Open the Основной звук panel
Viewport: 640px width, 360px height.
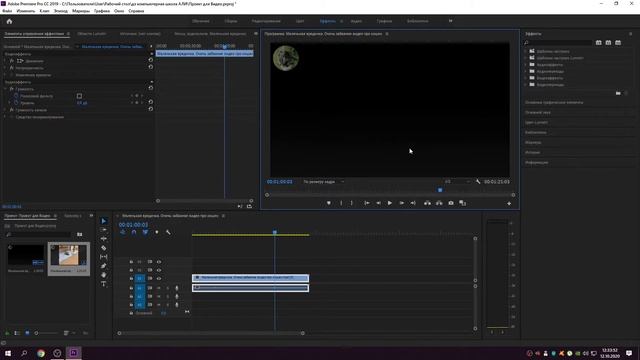point(538,112)
